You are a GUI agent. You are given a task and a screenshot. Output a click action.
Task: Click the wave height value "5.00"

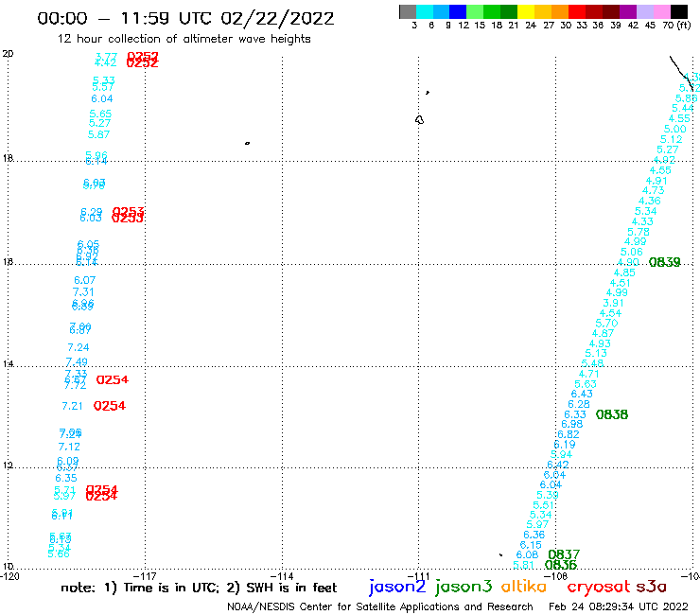coord(675,129)
